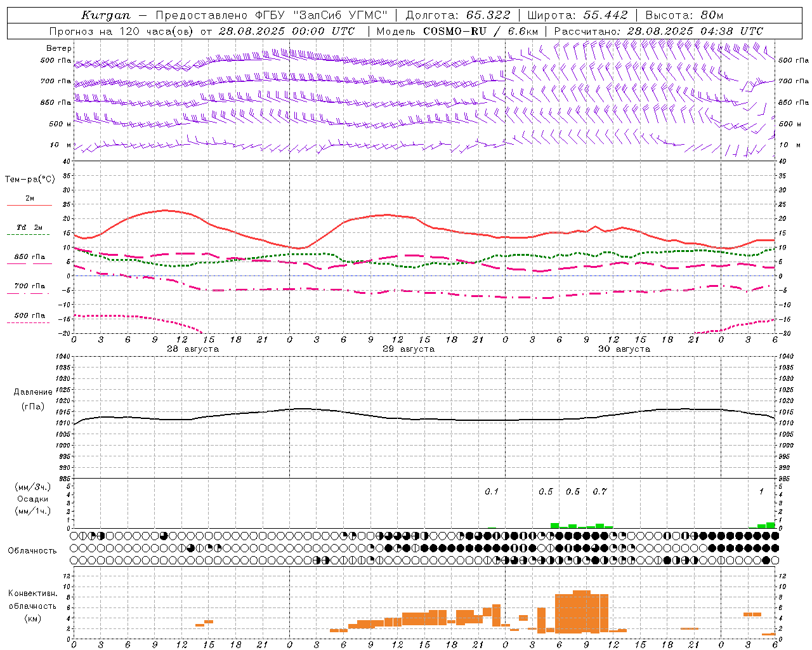Click the "Давление" pressure panel label

point(33,392)
